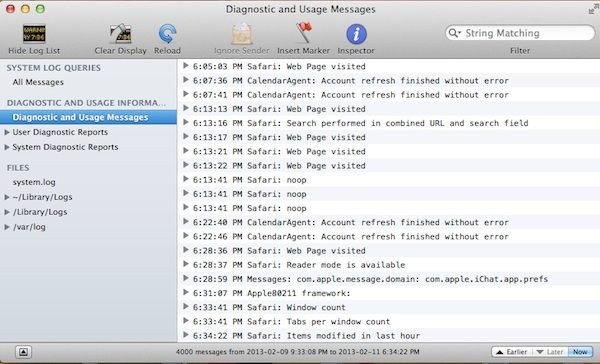
Task: Select All Messages in sidebar
Action: pyautogui.click(x=38, y=82)
